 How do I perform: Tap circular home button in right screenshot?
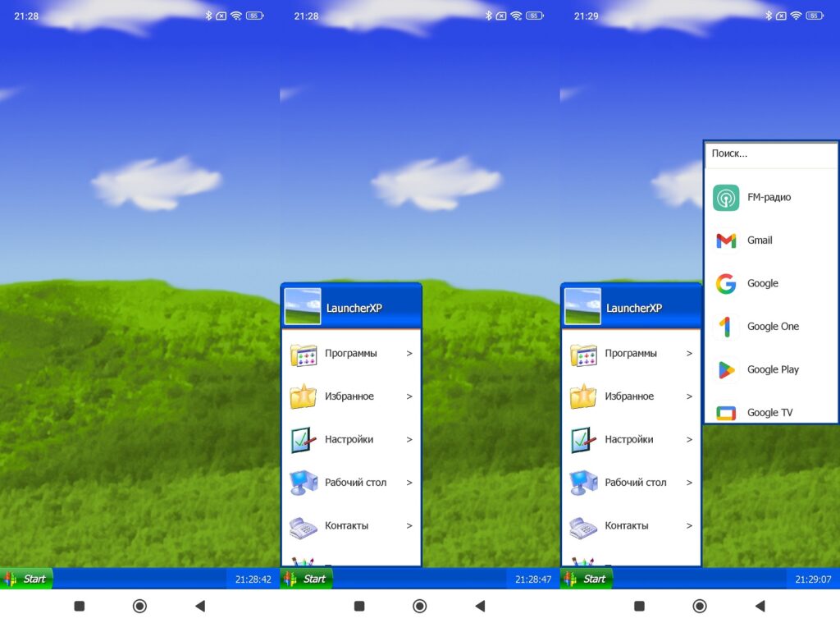click(700, 607)
